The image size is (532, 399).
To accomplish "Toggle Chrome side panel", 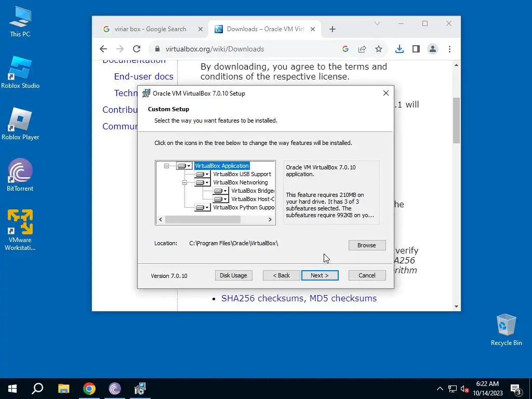I will point(416,49).
